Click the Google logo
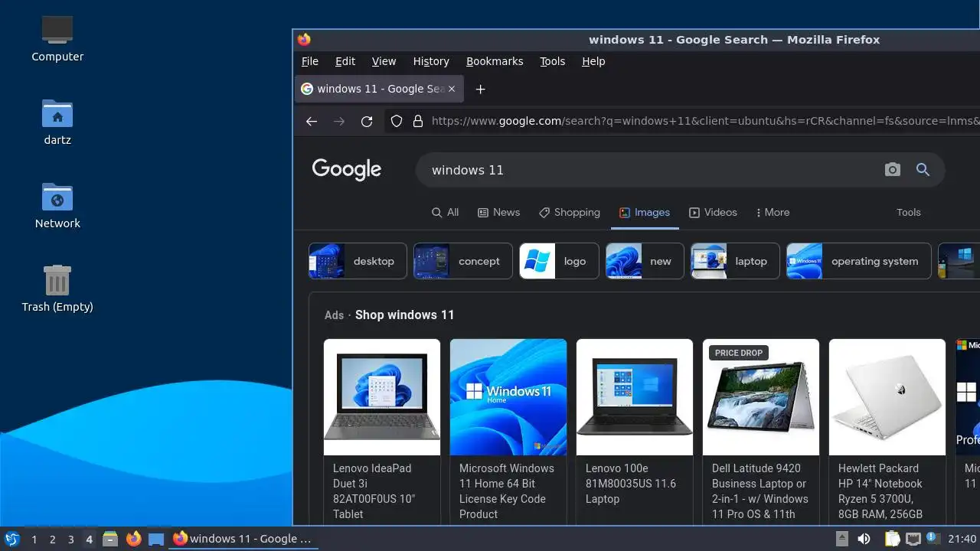Image resolution: width=980 pixels, height=551 pixels. (347, 169)
